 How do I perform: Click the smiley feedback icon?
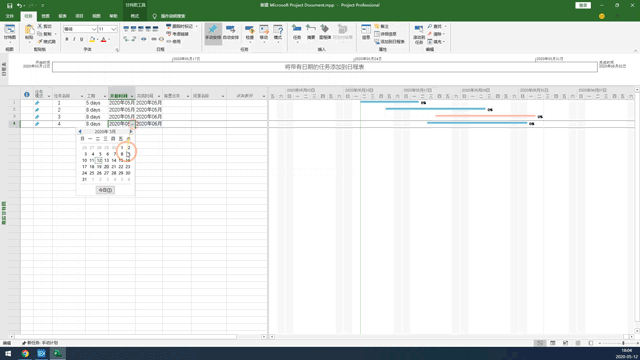(x=602, y=16)
